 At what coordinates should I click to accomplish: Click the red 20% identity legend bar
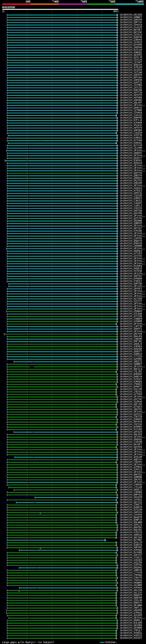[16, 4]
